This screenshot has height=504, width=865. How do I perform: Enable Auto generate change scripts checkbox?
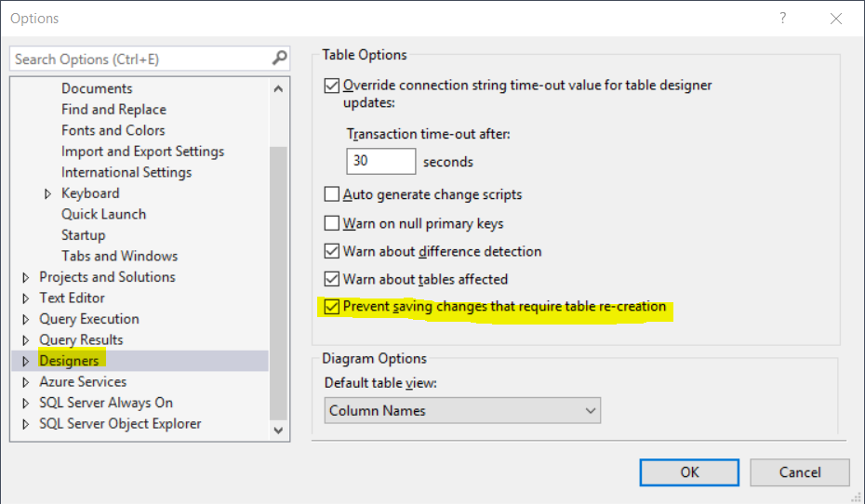pos(331,194)
